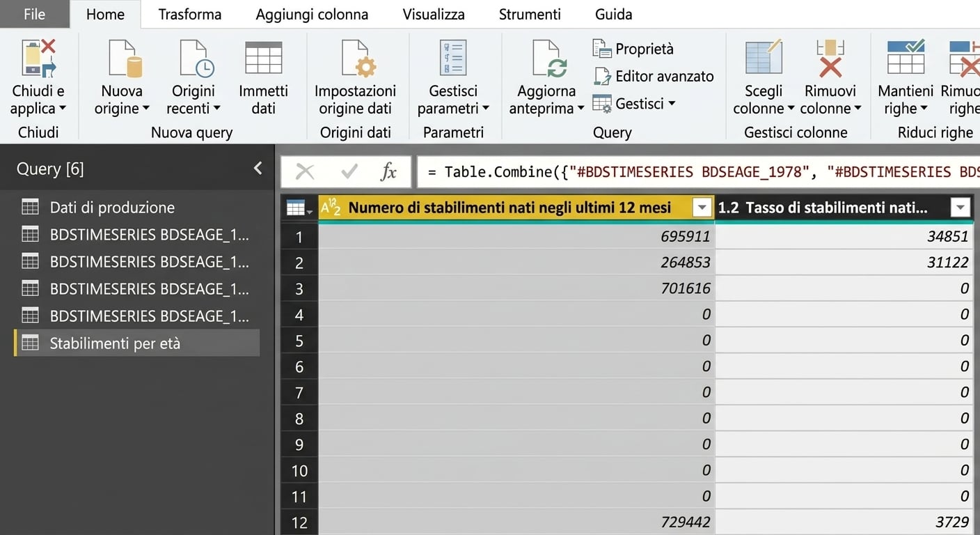This screenshot has width=980, height=535.
Task: Click the cell with value 729442
Action: (x=516, y=522)
